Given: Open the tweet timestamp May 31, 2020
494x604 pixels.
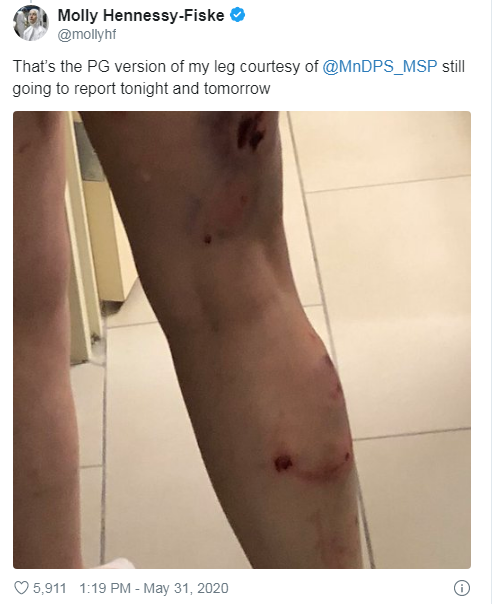Looking at the screenshot, I should point(186,588).
